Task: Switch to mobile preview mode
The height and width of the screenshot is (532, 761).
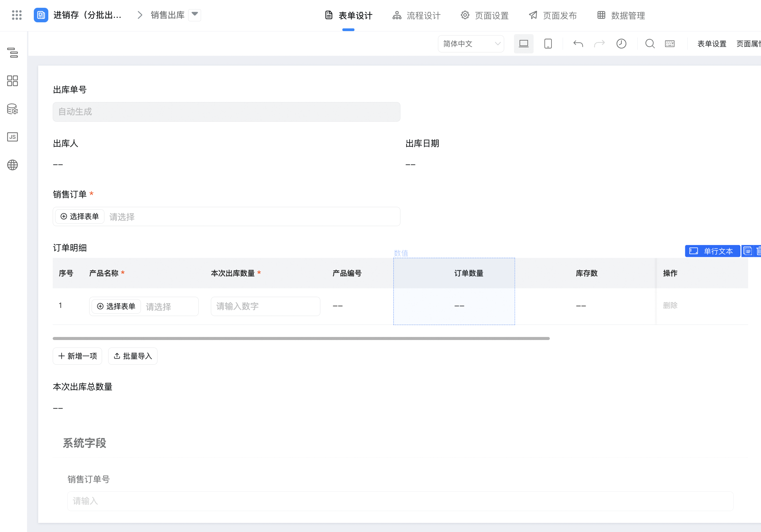Action: point(548,44)
